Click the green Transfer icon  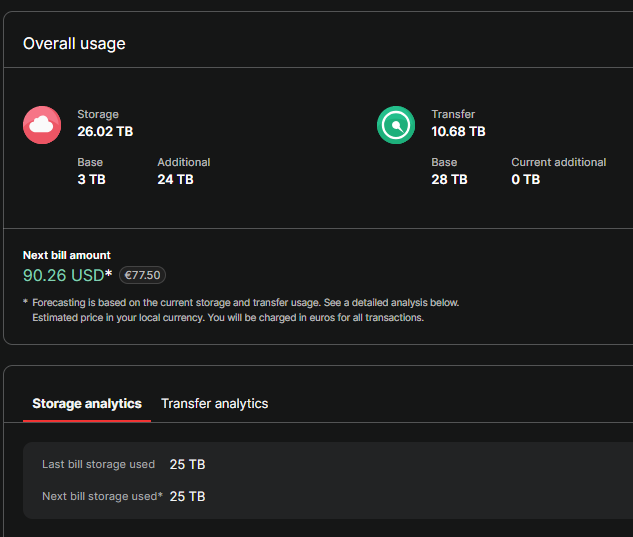click(396, 125)
